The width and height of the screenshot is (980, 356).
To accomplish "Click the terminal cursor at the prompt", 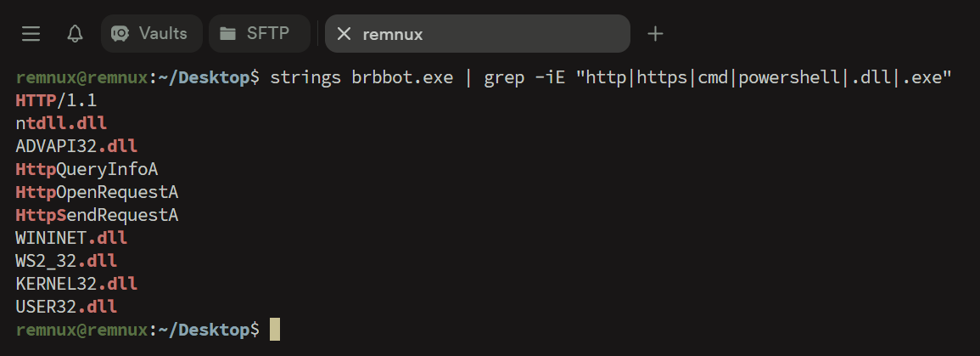I will click(274, 329).
